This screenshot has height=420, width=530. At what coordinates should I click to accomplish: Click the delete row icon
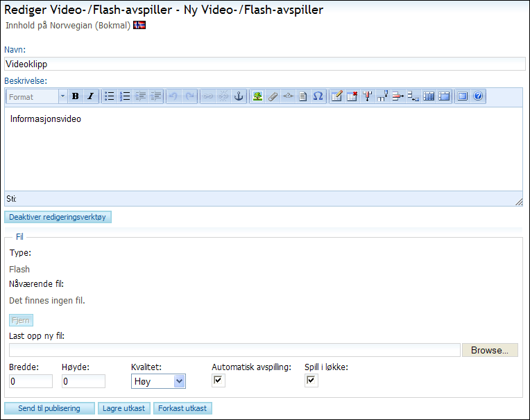(397, 96)
